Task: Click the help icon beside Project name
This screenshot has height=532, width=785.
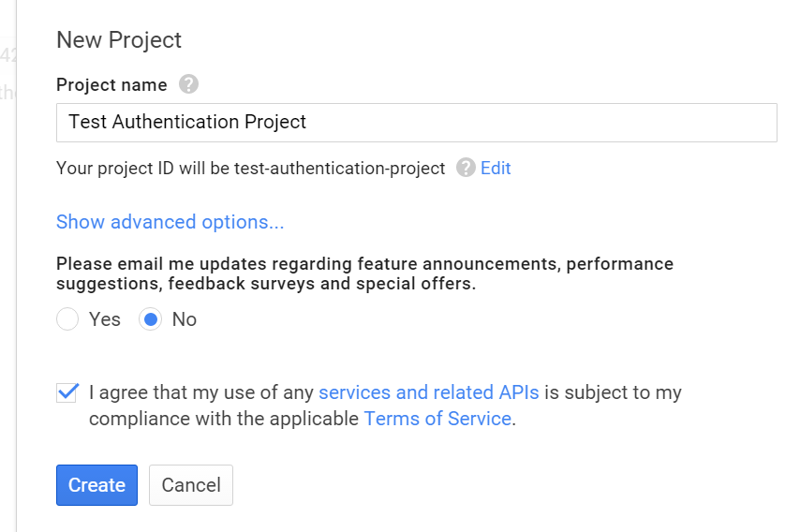Action: (188, 85)
